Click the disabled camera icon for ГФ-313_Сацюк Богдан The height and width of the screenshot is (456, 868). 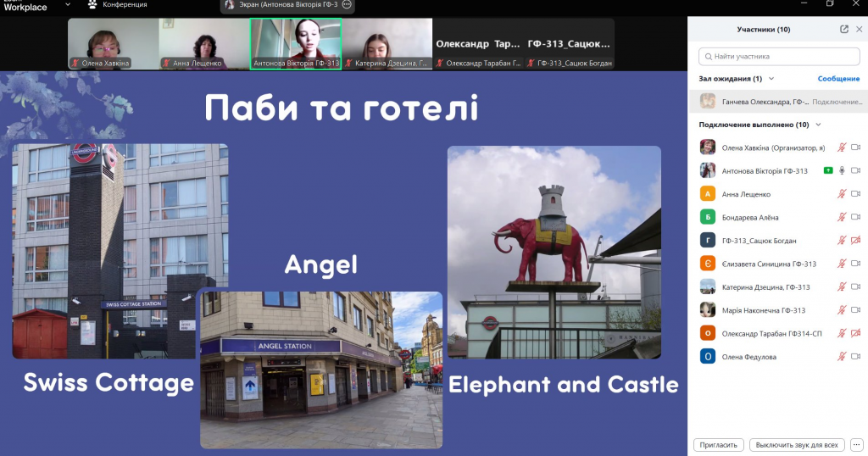855,241
